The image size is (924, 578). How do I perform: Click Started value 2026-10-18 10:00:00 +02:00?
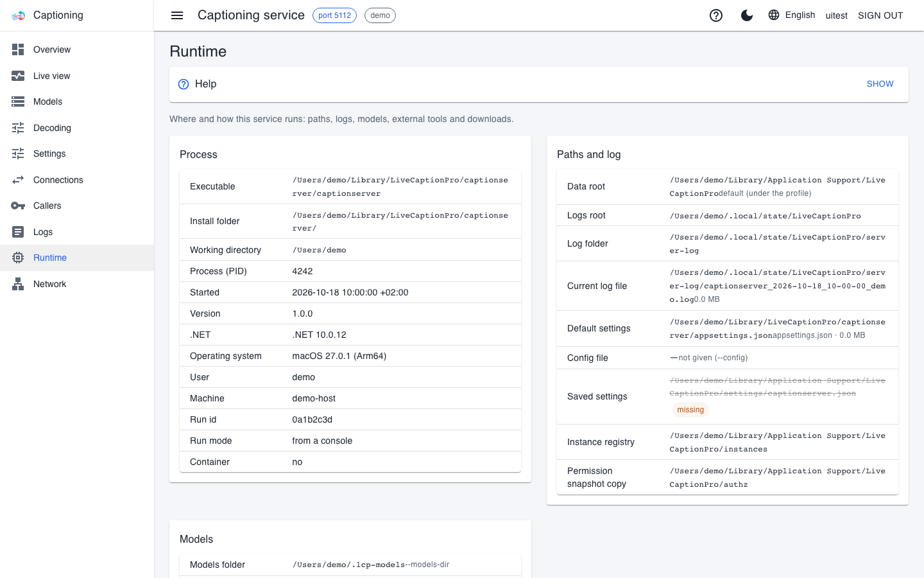[x=350, y=292]
